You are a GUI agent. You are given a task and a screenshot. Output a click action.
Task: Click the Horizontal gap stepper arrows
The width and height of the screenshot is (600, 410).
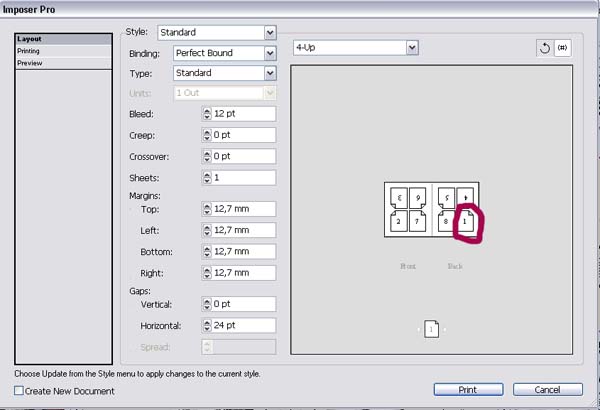tap(207, 325)
